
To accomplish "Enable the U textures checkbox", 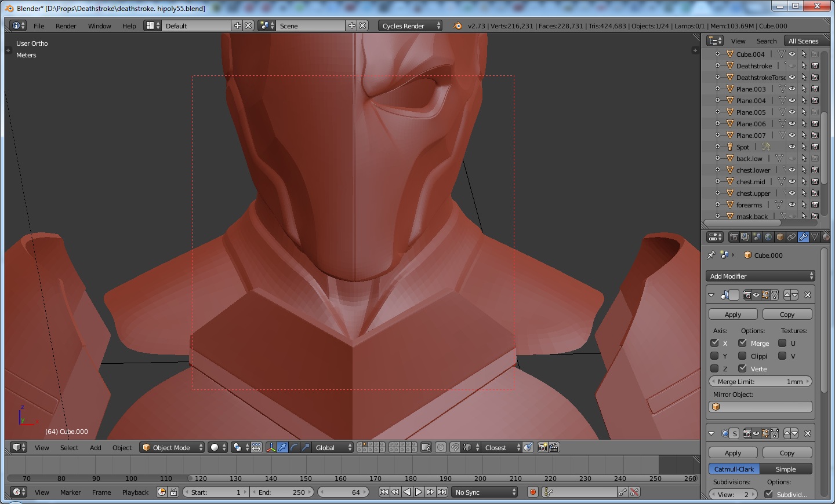I will pos(782,343).
